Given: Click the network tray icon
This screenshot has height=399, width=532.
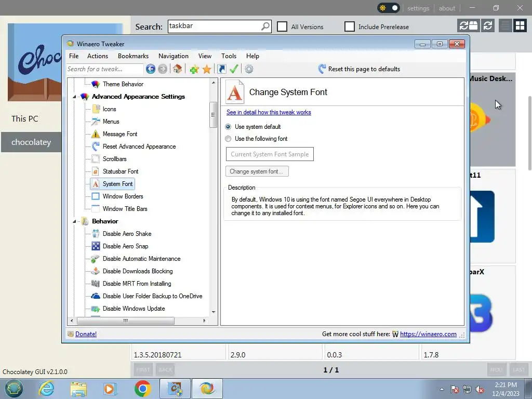Looking at the screenshot, I should pos(467,390).
